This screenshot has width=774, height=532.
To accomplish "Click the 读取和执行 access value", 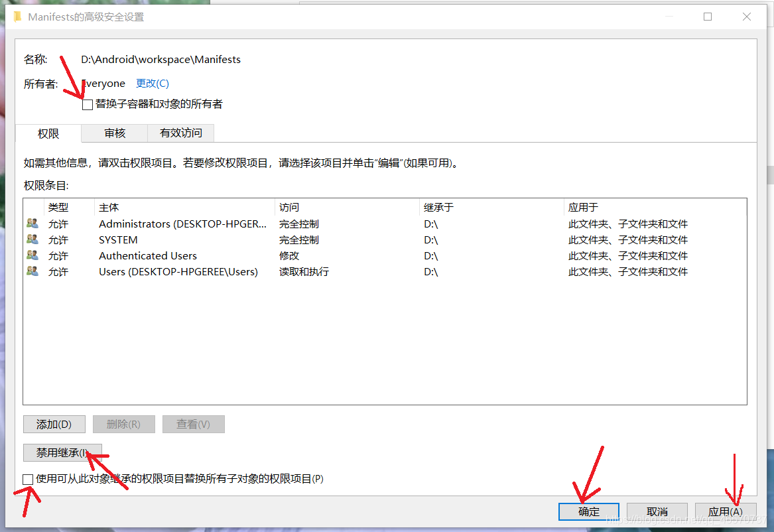I will tap(304, 271).
